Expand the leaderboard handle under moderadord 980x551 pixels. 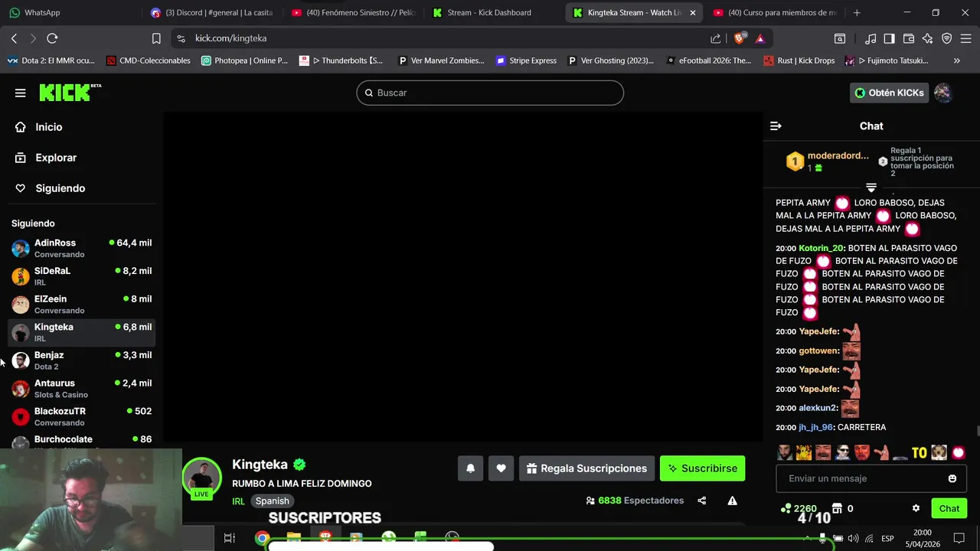[871, 187]
